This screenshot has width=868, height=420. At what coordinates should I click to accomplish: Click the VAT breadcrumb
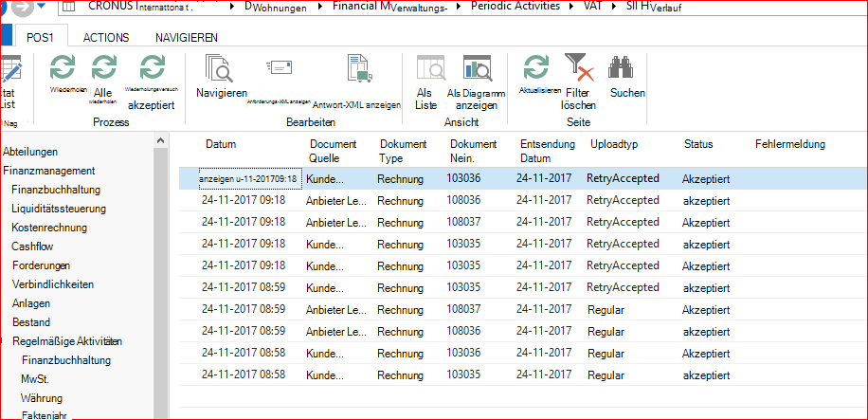click(x=593, y=7)
